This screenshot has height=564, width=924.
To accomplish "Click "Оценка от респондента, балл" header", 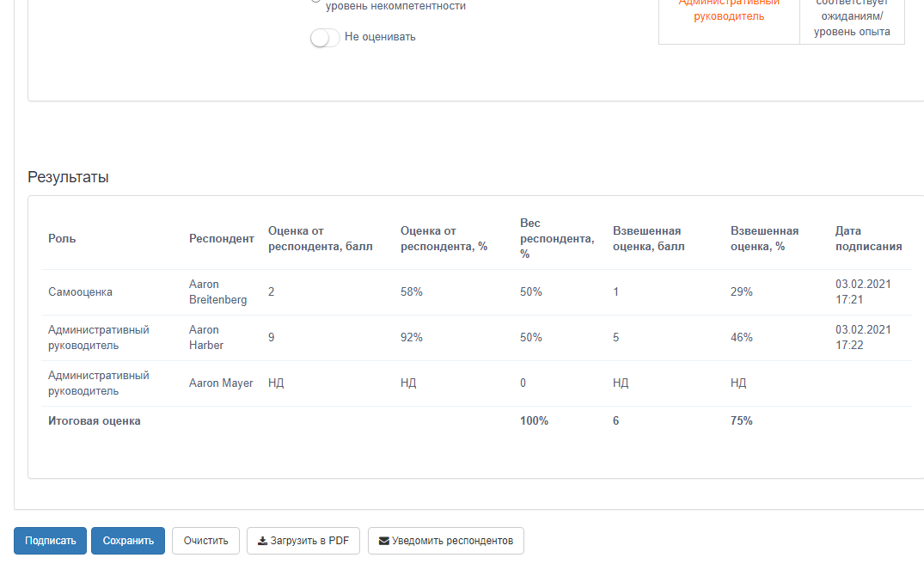I will [x=320, y=239].
